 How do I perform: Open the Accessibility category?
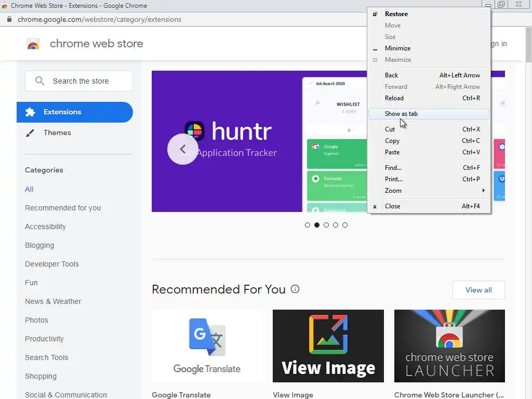(46, 227)
